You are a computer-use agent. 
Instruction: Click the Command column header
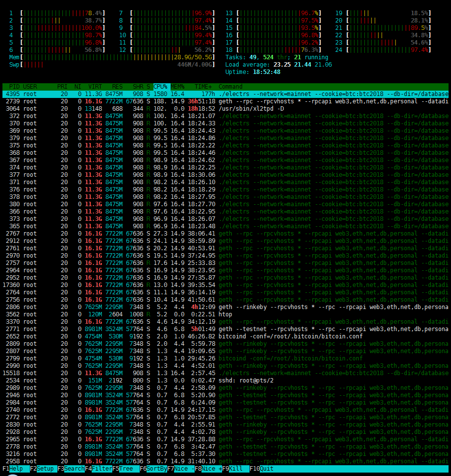click(230, 87)
